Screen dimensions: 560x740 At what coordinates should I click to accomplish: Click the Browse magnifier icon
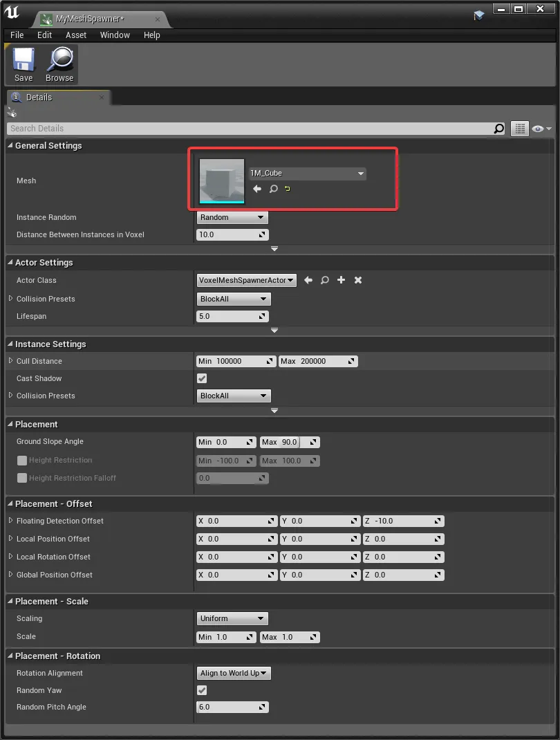click(x=59, y=65)
